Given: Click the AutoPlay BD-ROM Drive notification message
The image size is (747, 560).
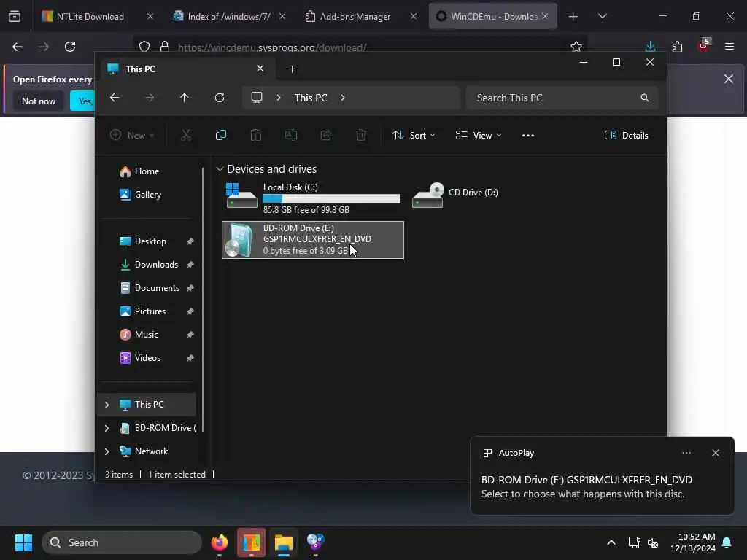Looking at the screenshot, I should tap(587, 486).
